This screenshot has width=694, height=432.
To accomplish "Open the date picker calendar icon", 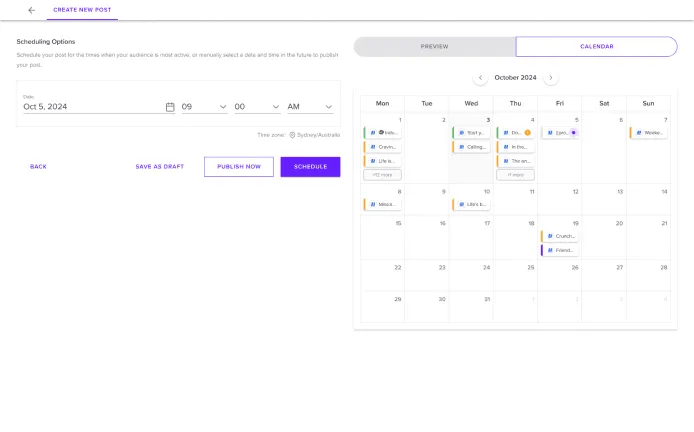I will (x=170, y=107).
